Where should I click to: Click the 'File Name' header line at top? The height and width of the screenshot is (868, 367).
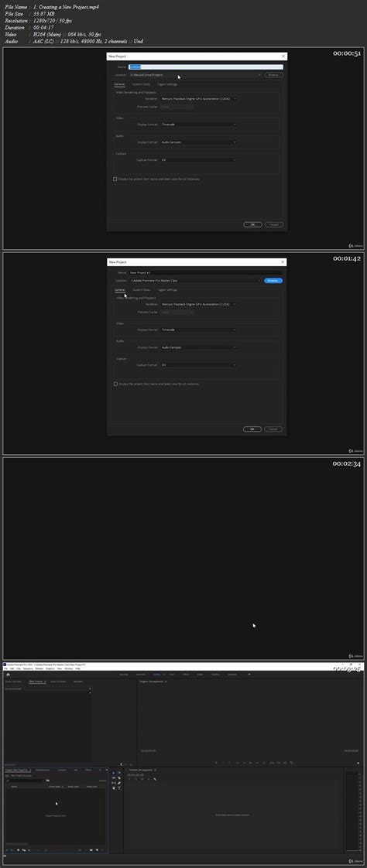tap(51, 7)
